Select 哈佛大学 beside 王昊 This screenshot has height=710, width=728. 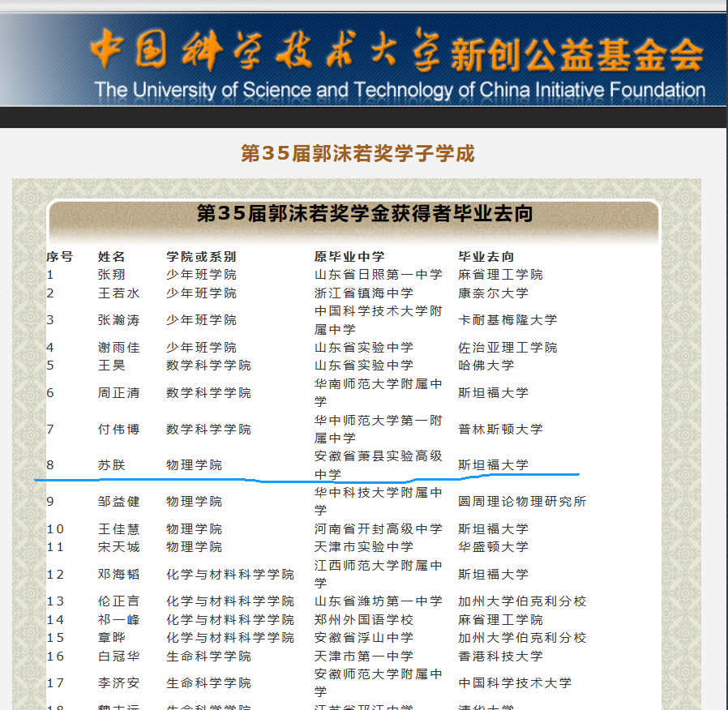coord(486,365)
